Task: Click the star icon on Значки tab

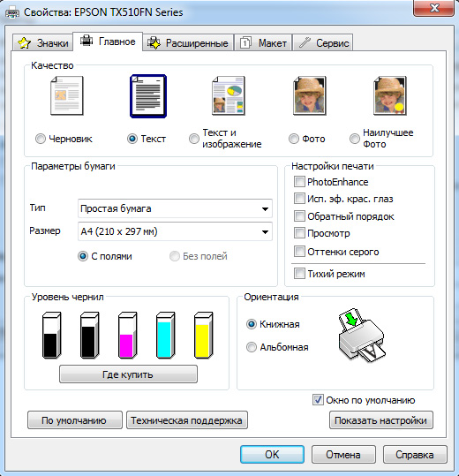Action: coord(24,42)
